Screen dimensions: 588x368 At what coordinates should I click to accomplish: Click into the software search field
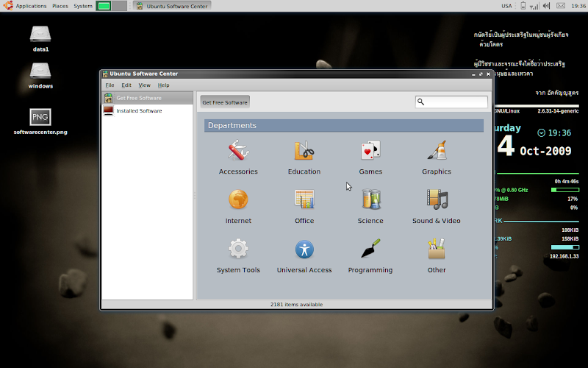(451, 102)
